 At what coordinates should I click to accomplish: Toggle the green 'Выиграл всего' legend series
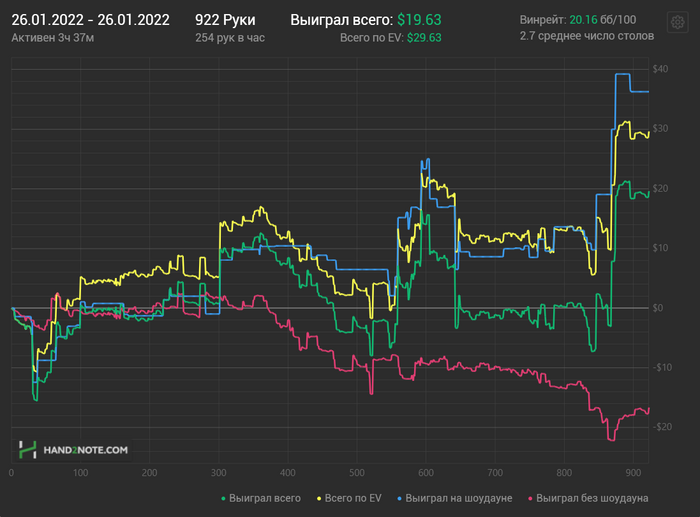261,498
